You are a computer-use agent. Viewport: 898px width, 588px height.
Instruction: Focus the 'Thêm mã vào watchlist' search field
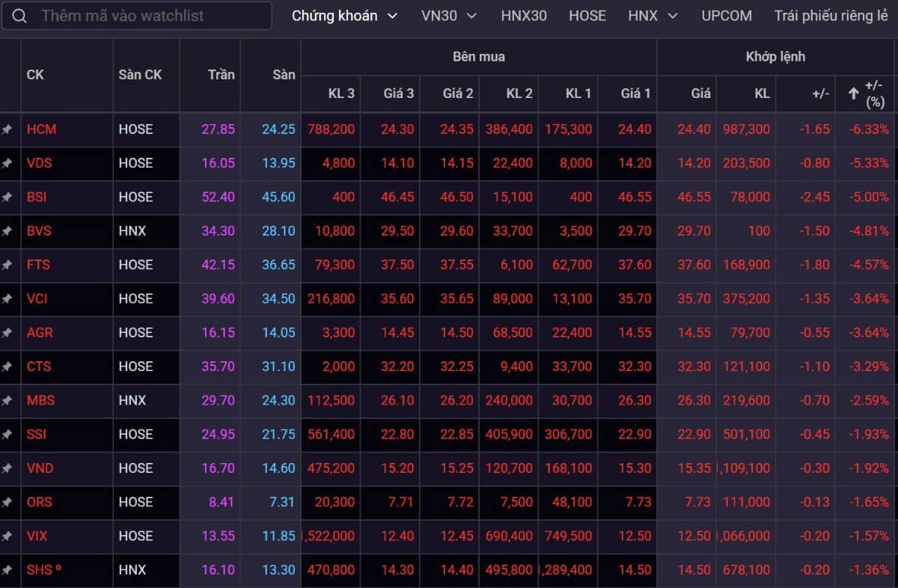tap(136, 16)
